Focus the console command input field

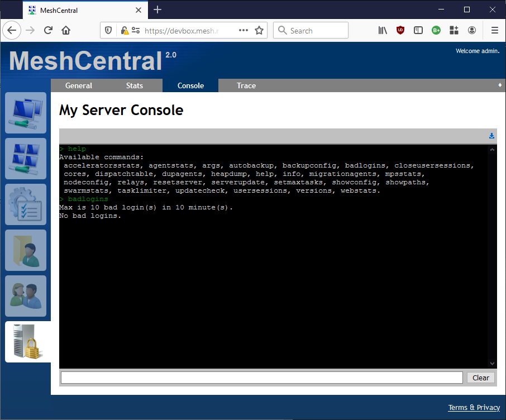click(262, 378)
